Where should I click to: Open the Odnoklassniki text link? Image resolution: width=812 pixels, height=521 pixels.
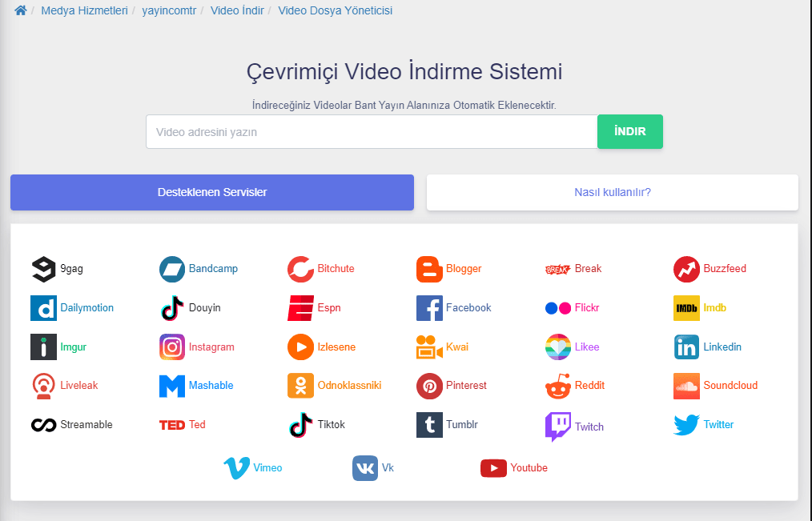coord(350,386)
